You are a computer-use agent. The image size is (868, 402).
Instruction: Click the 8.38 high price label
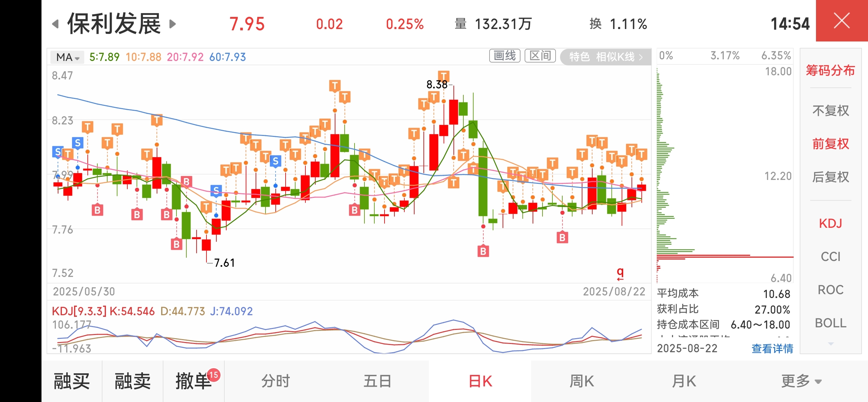pos(437,84)
